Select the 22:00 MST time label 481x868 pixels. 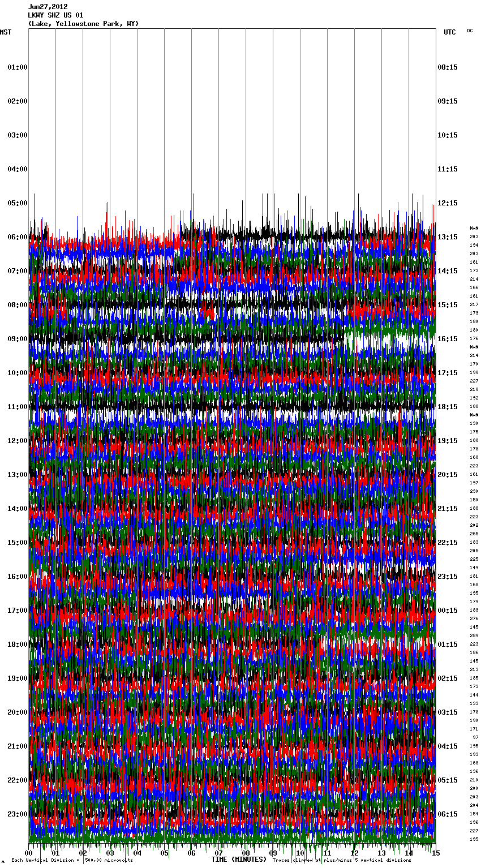coord(18,780)
